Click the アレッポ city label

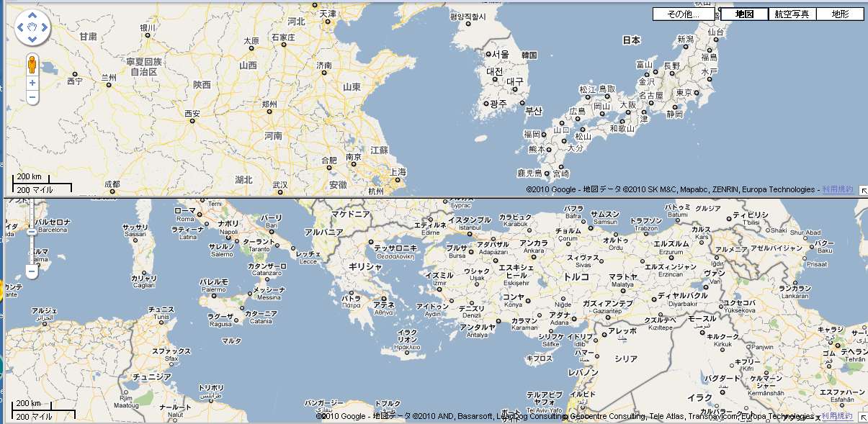click(x=622, y=331)
